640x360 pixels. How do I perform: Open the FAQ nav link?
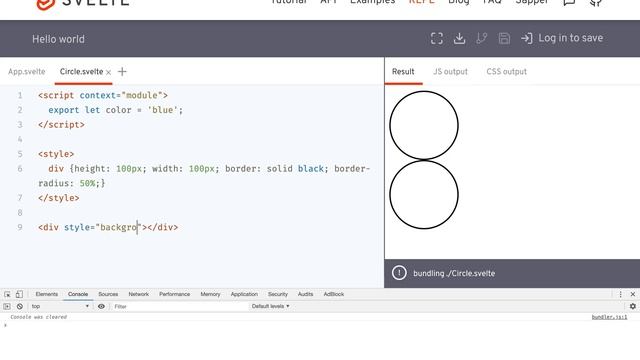click(492, 2)
